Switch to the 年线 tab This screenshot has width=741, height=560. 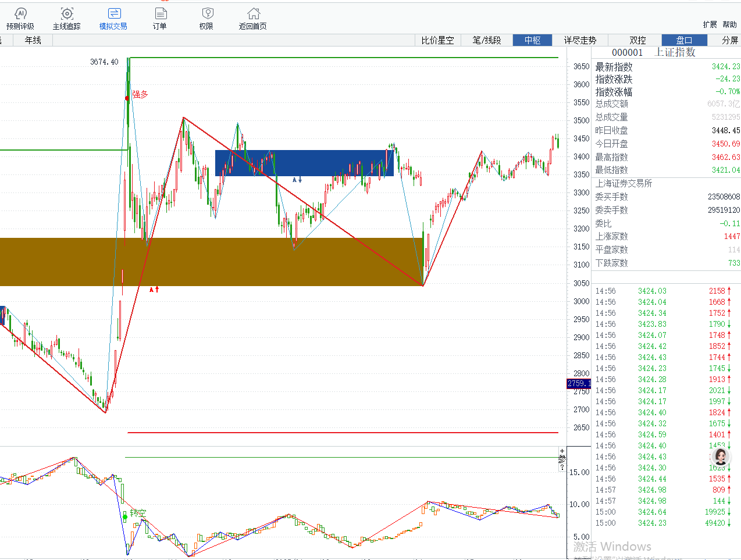33,40
